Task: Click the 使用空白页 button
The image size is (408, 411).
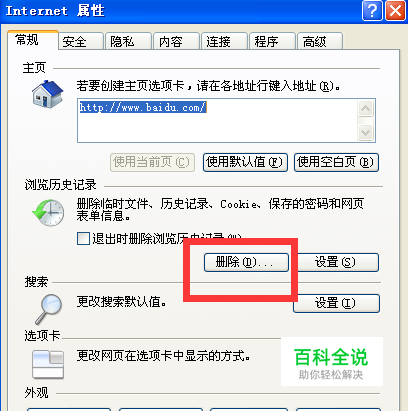Action: [336, 162]
